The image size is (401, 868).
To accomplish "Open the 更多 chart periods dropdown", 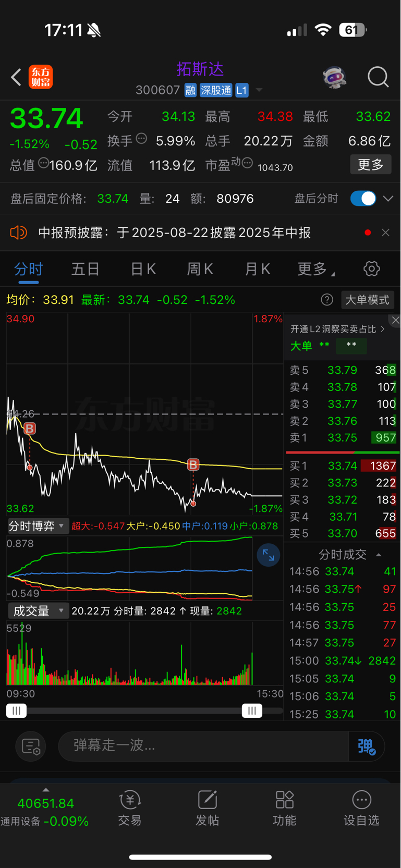I will pos(316,269).
